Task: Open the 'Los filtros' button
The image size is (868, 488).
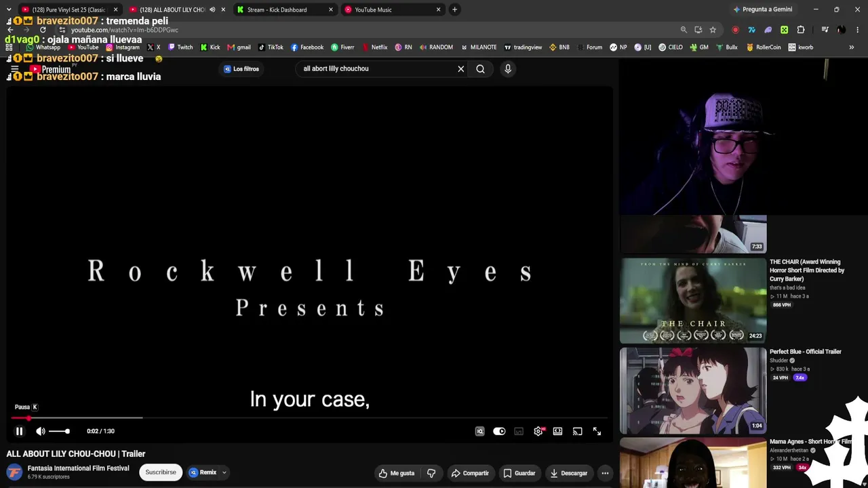Action: pos(241,68)
